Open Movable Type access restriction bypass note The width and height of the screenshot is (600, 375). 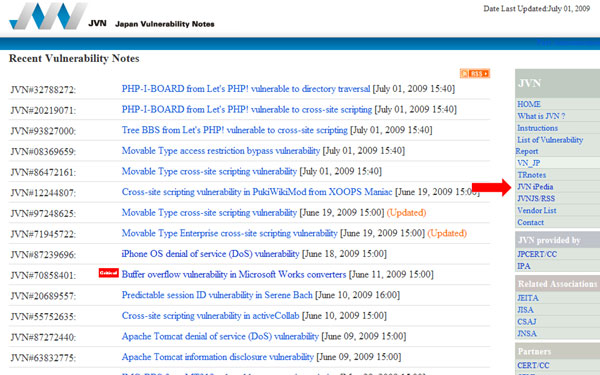[221, 151]
